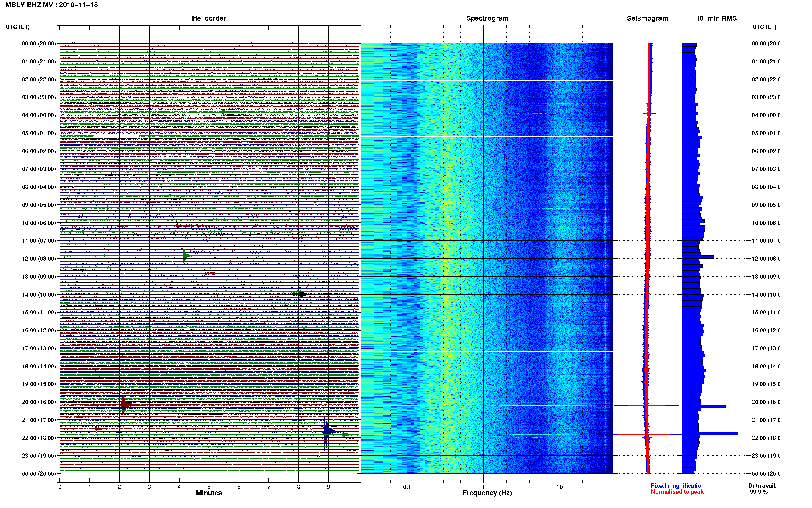Viewport: 812px width, 508px height.
Task: Click the tallest RMS bar before 22:00
Action: (x=710, y=433)
